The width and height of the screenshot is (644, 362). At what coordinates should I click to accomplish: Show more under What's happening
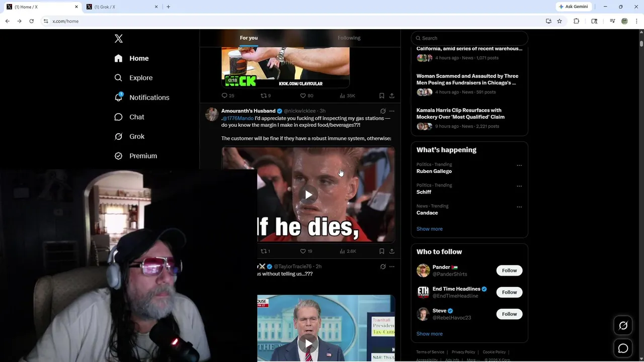coord(430,229)
